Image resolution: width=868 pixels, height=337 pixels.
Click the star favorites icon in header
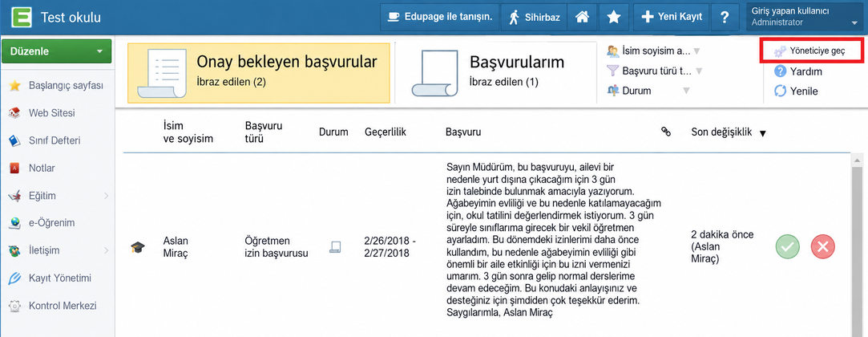click(x=613, y=17)
